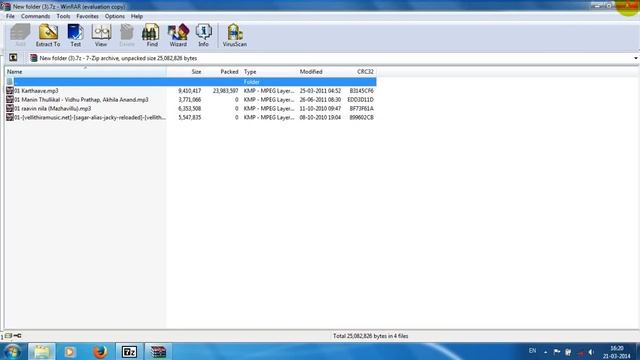
Task: Click icon of 01 raavin nila file
Action: point(10,109)
